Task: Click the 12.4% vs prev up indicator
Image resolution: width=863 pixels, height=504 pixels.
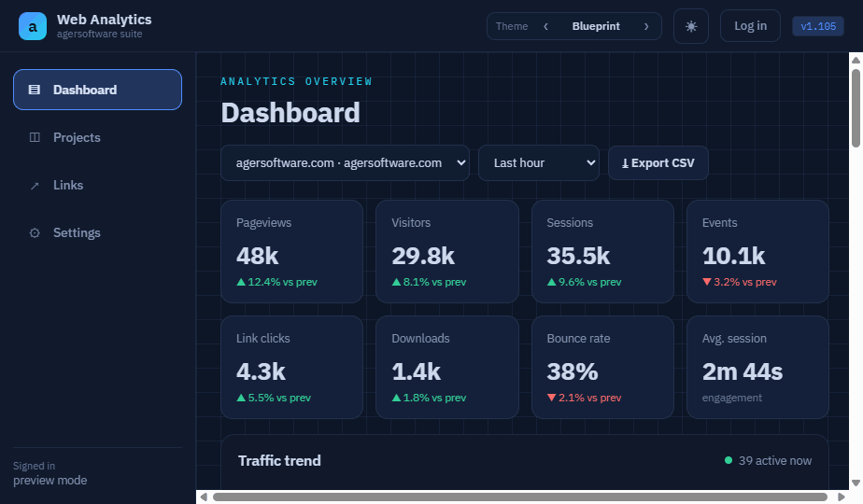Action: coord(276,282)
